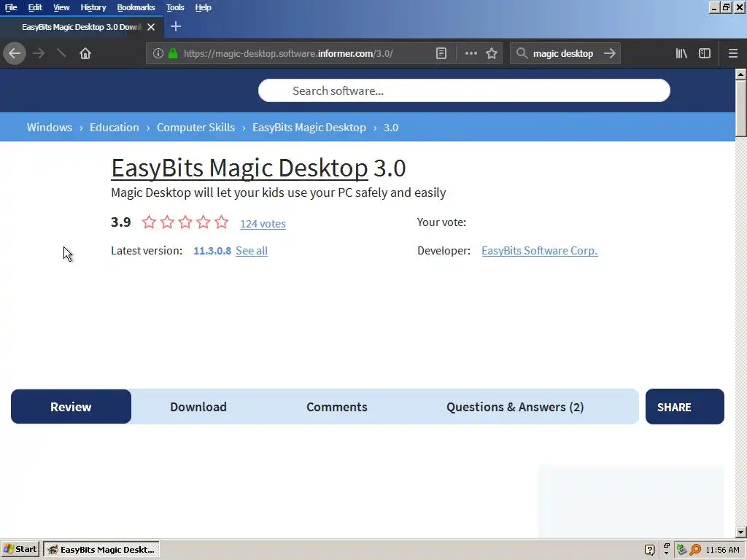747x560 pixels.
Task: Click the 3.9 rating score
Action: pyautogui.click(x=121, y=222)
